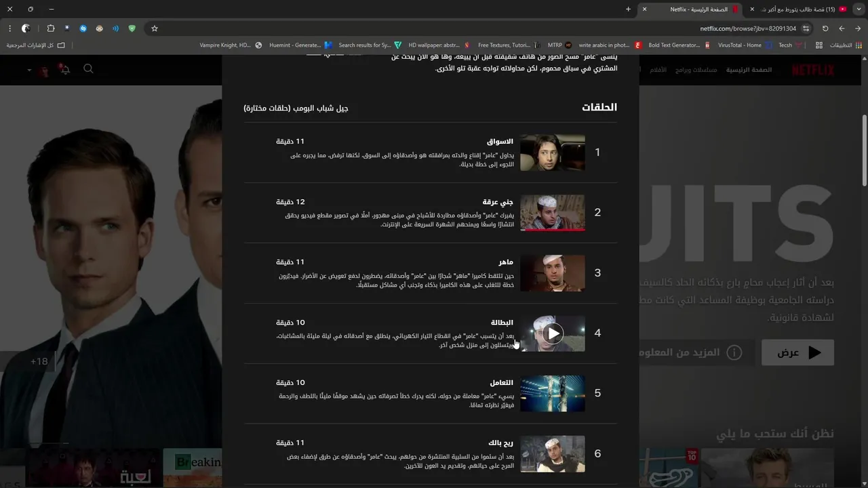Click the episode title ربح بالك
The height and width of the screenshot is (488, 868).
pyautogui.click(x=500, y=443)
